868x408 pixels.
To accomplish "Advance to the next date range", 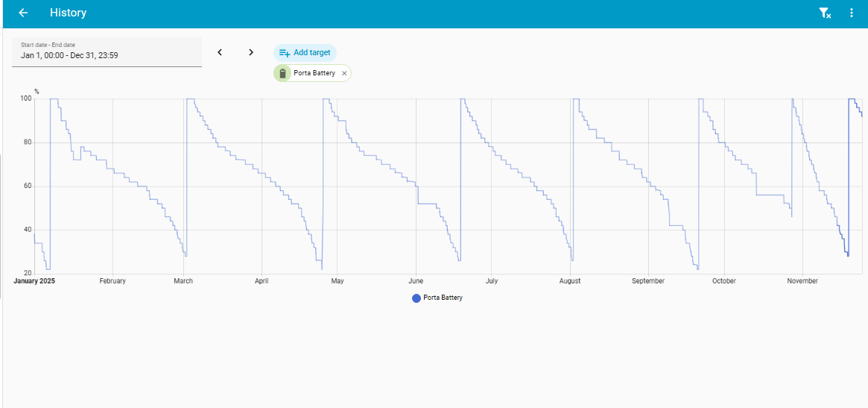I will pyautogui.click(x=251, y=52).
